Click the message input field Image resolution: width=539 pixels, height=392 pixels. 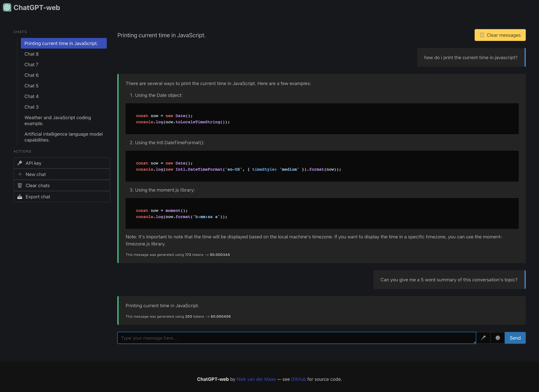[296, 338]
